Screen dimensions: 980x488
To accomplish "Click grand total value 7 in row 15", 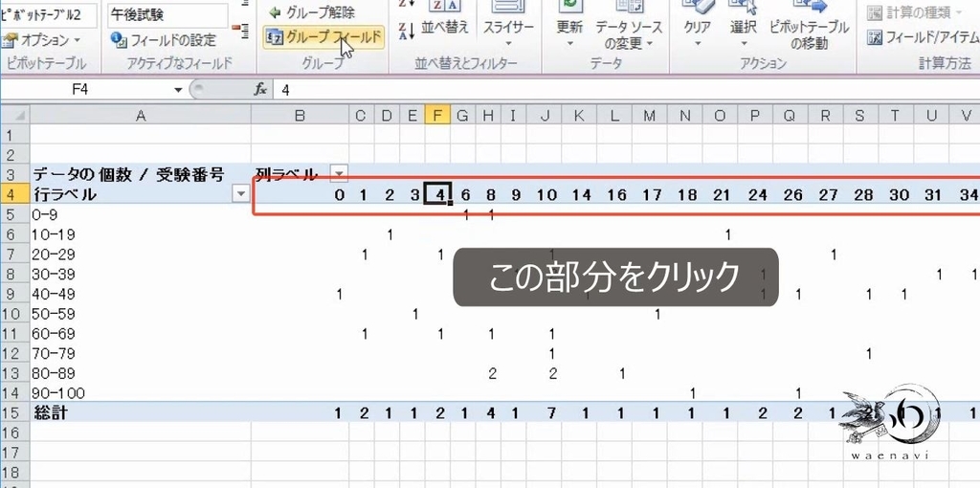I will tap(552, 413).
